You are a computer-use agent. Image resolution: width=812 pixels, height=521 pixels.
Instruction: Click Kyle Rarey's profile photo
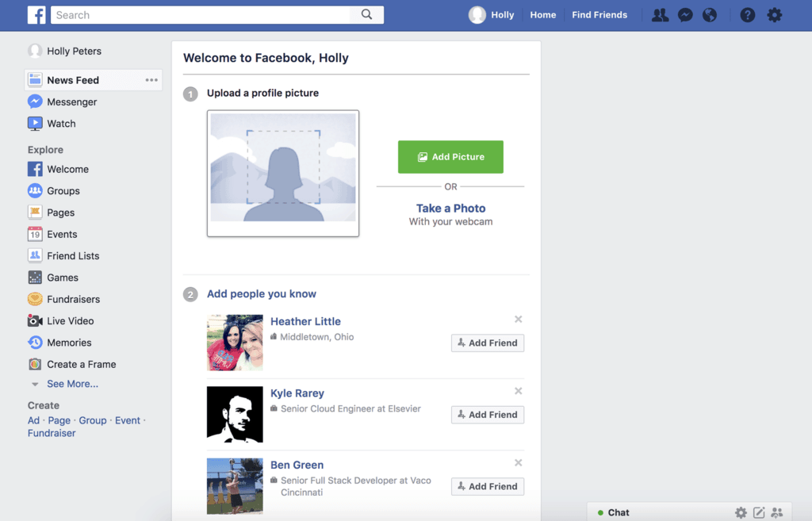[x=235, y=414]
